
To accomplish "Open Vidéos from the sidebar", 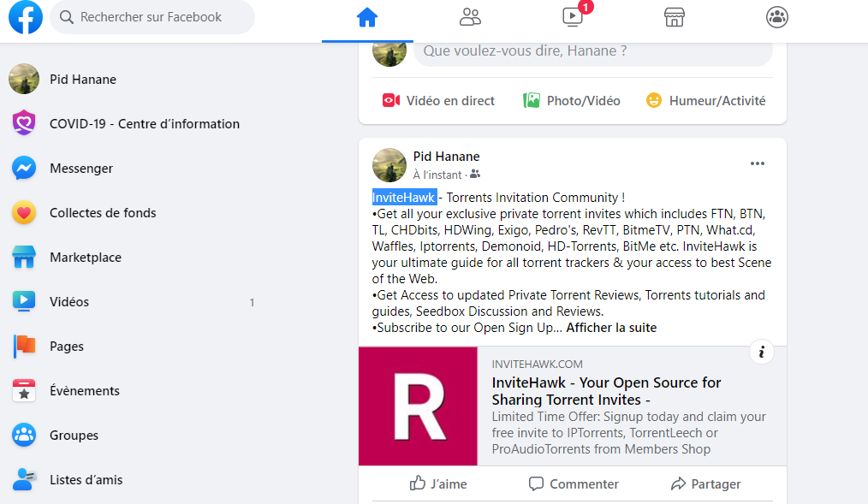I will tap(69, 302).
